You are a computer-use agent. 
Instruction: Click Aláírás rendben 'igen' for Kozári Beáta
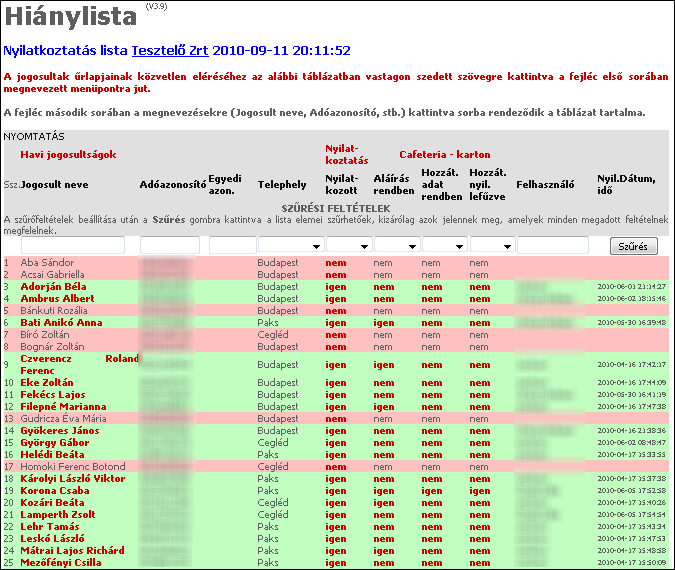click(x=384, y=503)
